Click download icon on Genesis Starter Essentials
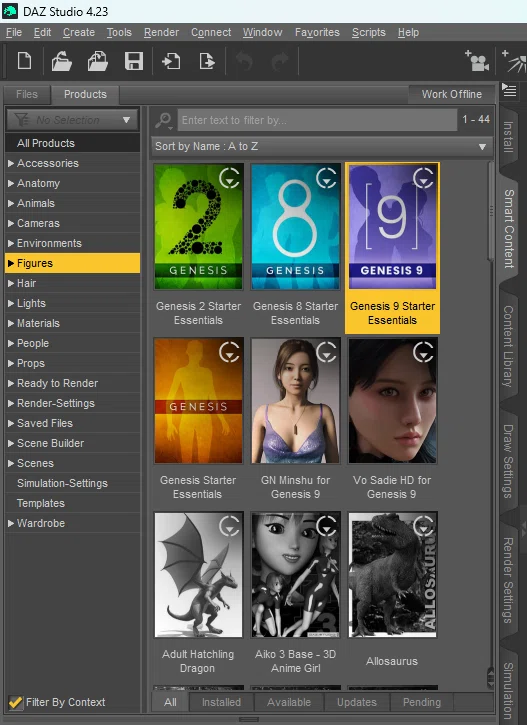Viewport: 527px width, 725px height. pyautogui.click(x=229, y=352)
